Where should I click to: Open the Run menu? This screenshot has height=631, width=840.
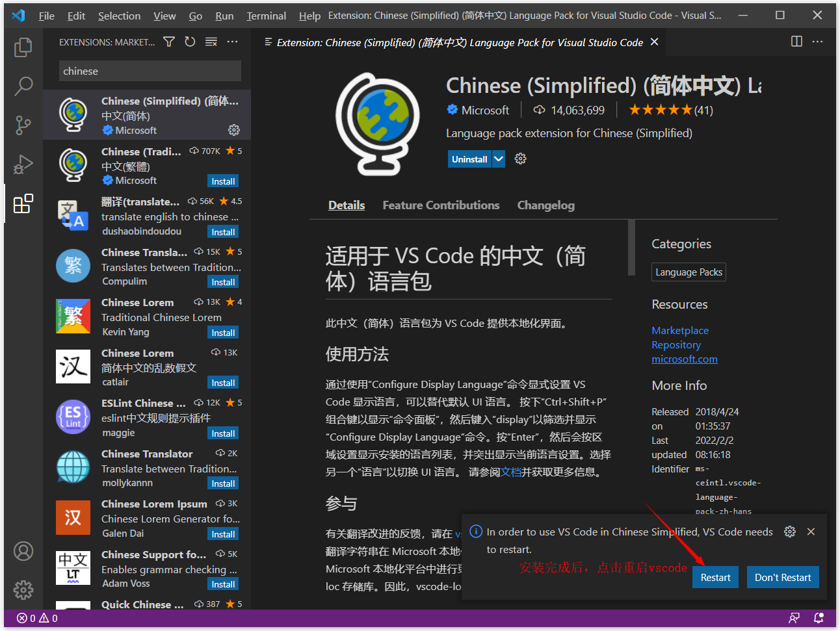(x=224, y=16)
